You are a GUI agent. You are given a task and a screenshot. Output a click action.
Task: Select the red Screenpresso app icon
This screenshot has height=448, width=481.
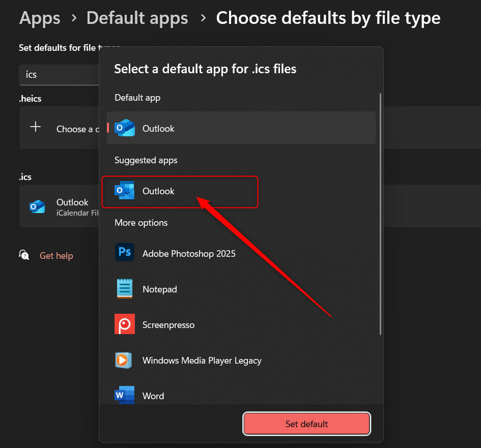click(x=125, y=324)
